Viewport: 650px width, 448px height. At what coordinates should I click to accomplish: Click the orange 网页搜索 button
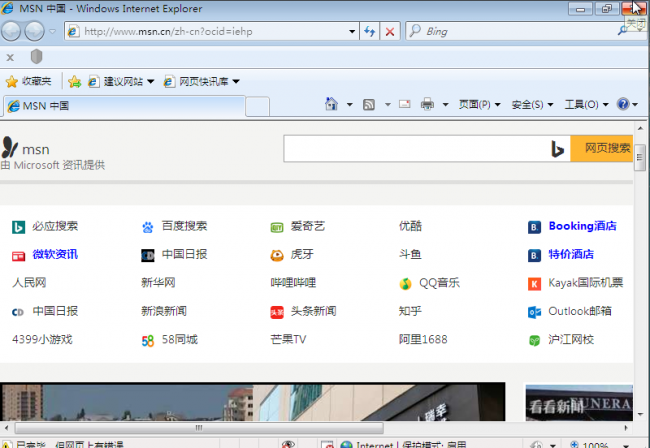[602, 148]
